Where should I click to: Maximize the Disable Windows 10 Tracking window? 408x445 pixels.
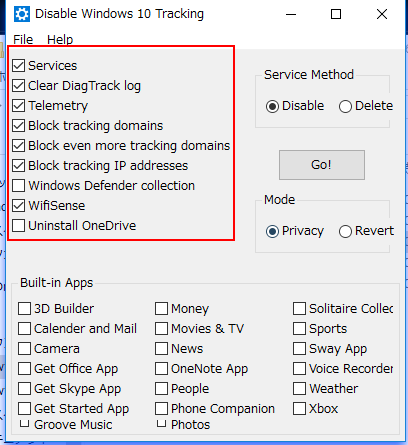click(336, 14)
